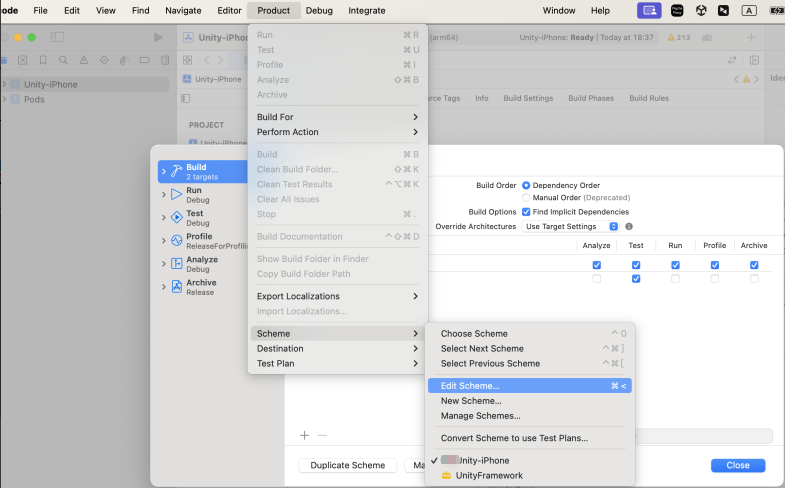This screenshot has height=488, width=785.
Task: Toggle second row Archive checkbox
Action: tap(754, 278)
